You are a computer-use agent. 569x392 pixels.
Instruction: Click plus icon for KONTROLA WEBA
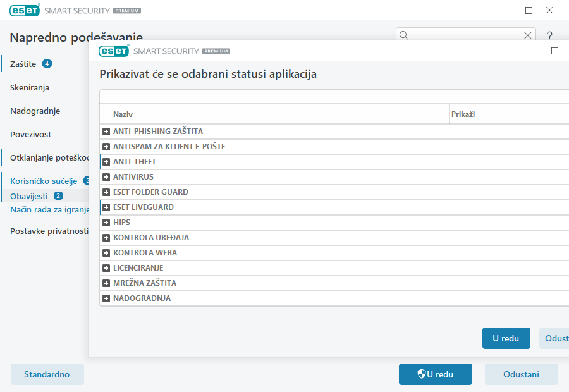click(106, 253)
